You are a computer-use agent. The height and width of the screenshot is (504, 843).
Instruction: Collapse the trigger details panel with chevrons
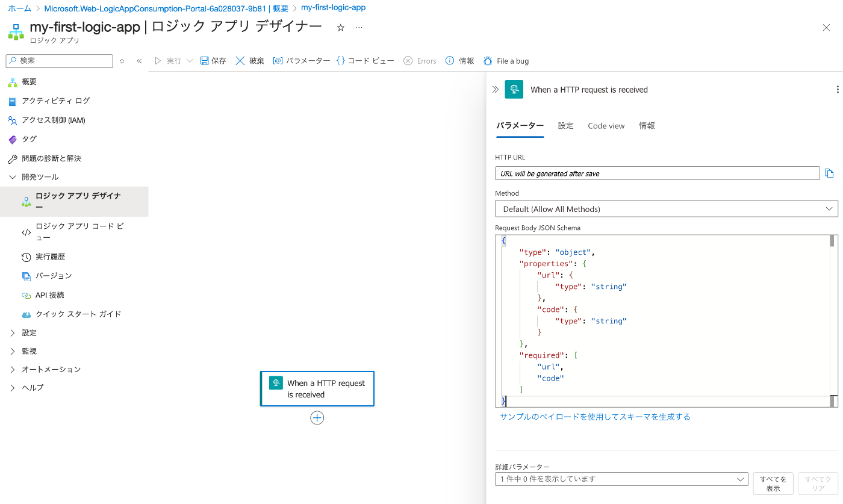pyautogui.click(x=496, y=89)
